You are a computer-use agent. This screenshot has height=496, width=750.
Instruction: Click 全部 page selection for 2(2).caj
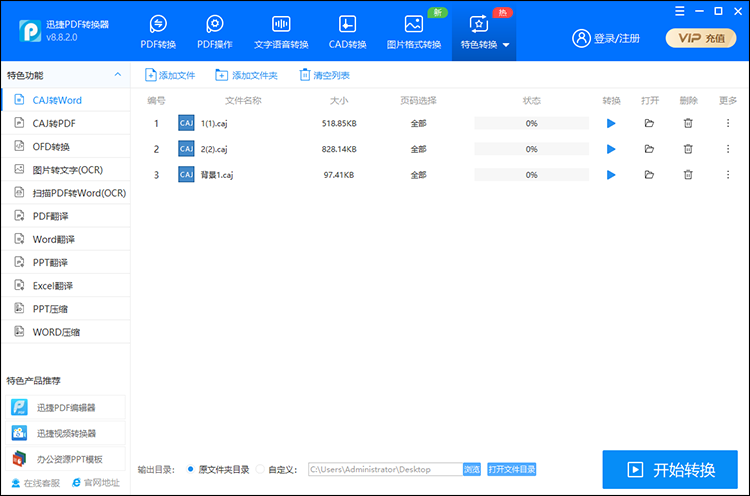418,149
